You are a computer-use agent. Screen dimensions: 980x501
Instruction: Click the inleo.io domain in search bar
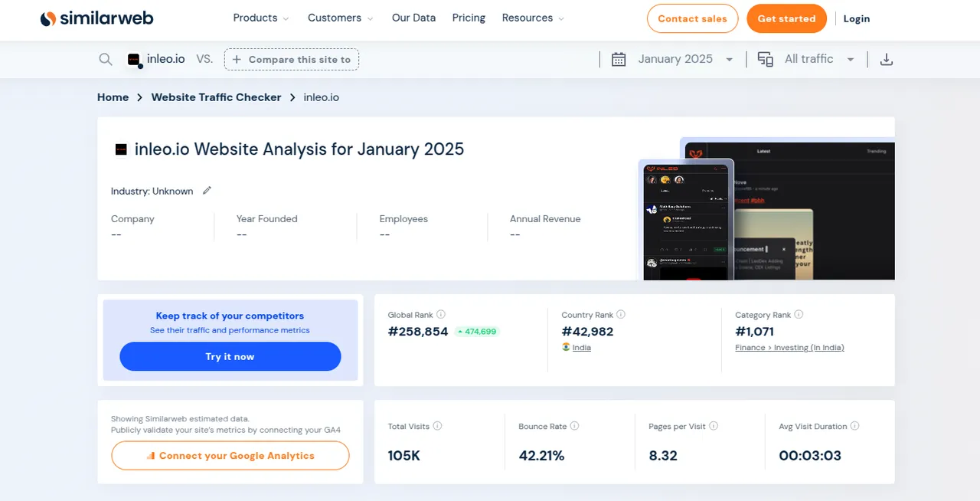point(165,59)
